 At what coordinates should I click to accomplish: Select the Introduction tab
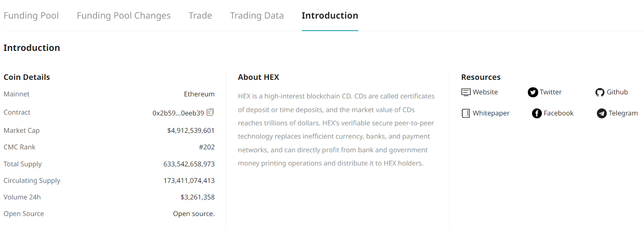click(x=330, y=16)
